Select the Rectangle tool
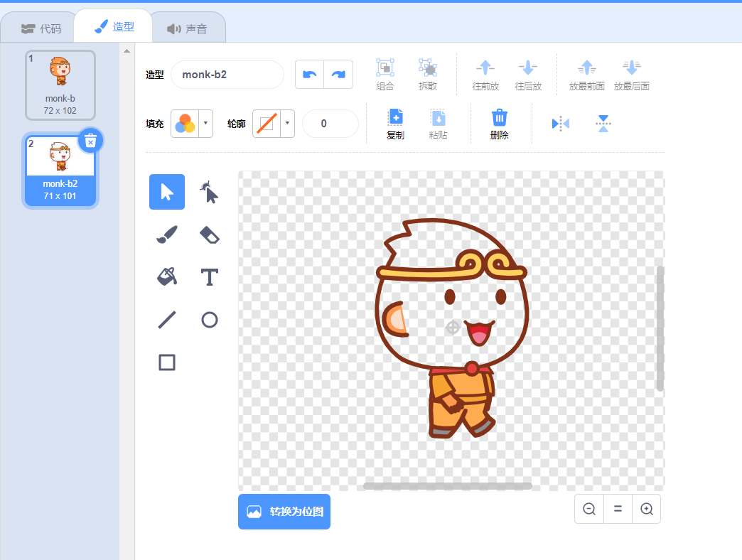 (x=167, y=362)
